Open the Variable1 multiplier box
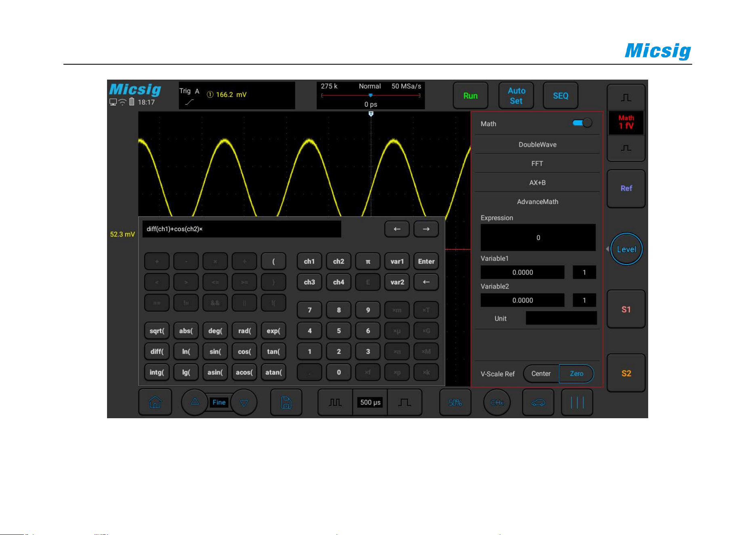The height and width of the screenshot is (535, 756). (584, 272)
